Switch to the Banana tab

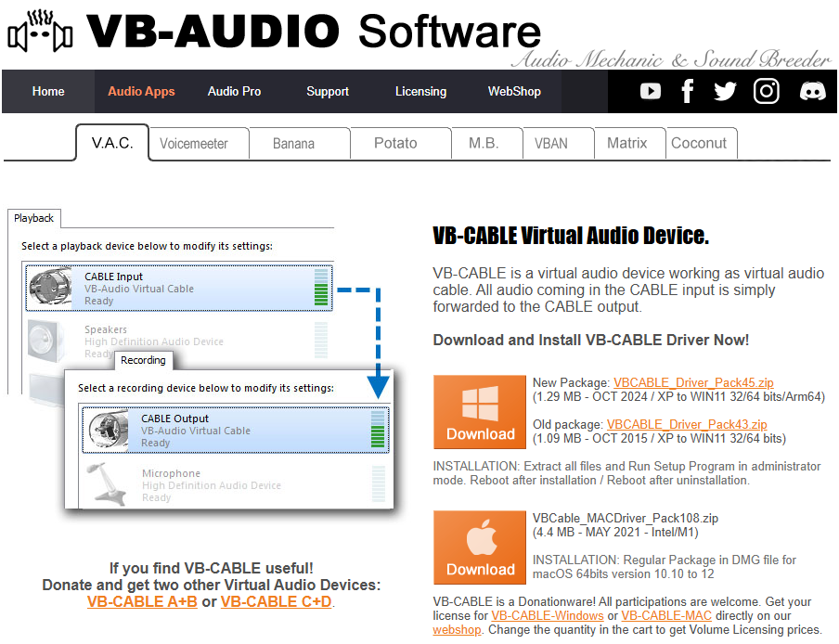(x=300, y=143)
